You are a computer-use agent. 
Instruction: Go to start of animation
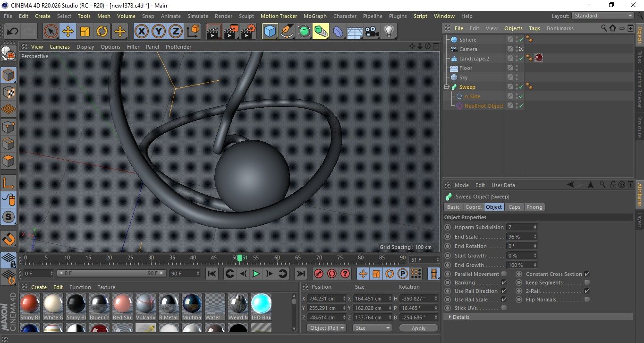click(212, 274)
